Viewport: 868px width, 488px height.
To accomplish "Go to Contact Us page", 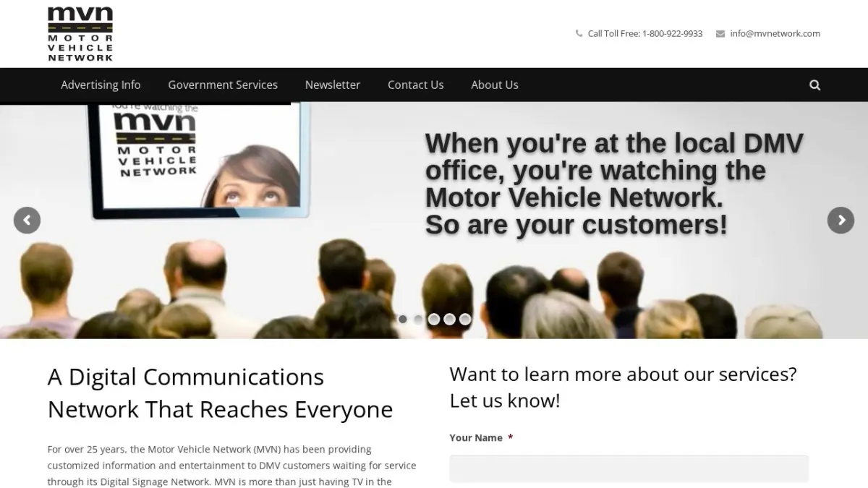I will 416,85.
